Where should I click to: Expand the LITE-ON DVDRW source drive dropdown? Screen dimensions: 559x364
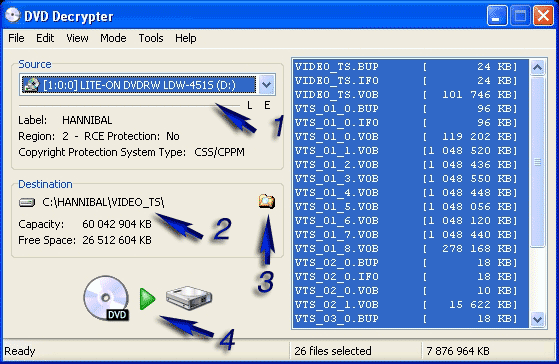(x=267, y=85)
